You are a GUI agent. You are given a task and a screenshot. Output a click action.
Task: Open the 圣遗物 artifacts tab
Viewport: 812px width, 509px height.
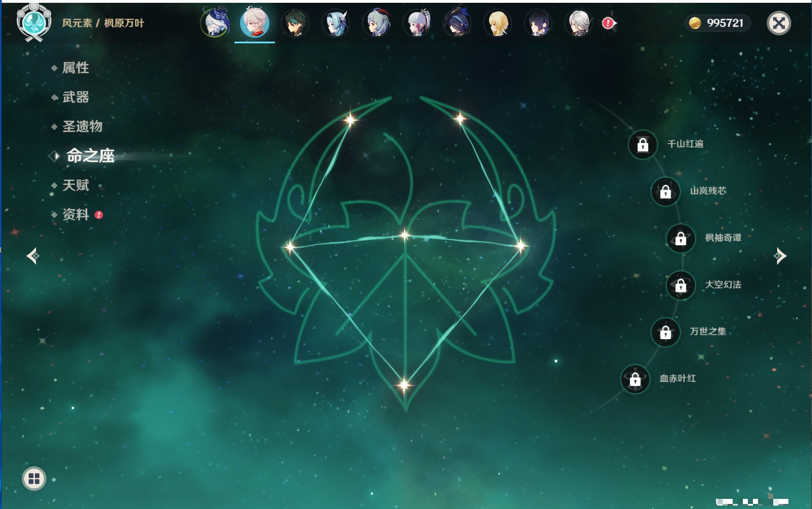pos(82,127)
